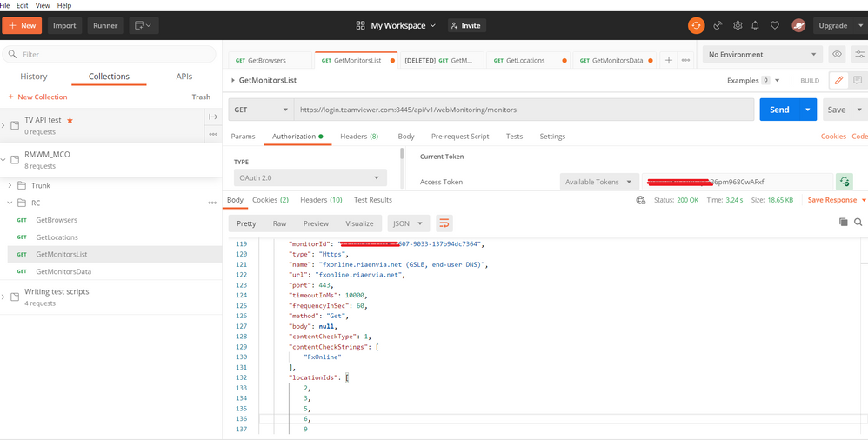Click the collapse arrow on TV API test
This screenshot has height=440, width=868.
213,117
